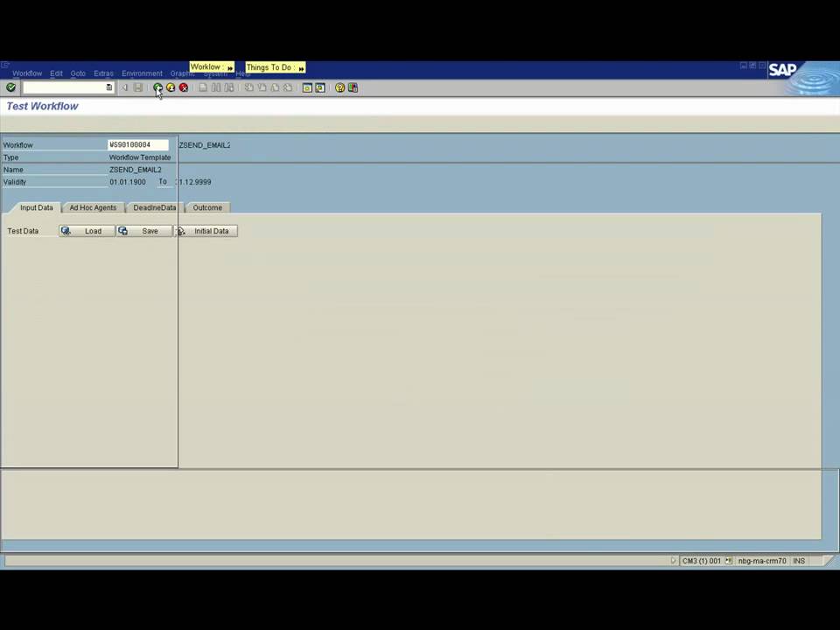Open the Edit menu
This screenshot has height=630, width=840.
click(56, 73)
